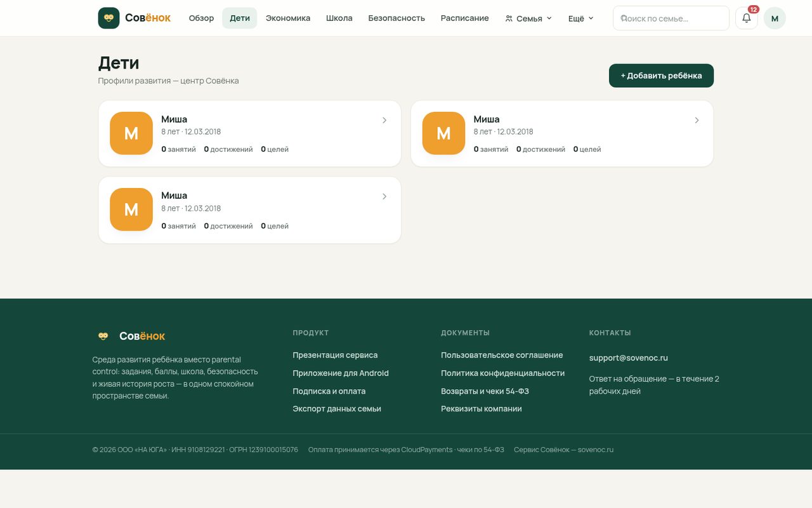Open notifications bell with 12 badge
Screen dimensions: 812x508
pos(747,18)
